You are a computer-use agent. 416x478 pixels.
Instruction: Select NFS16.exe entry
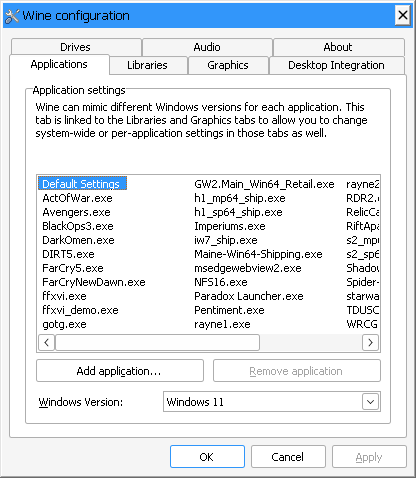[x=221, y=282]
